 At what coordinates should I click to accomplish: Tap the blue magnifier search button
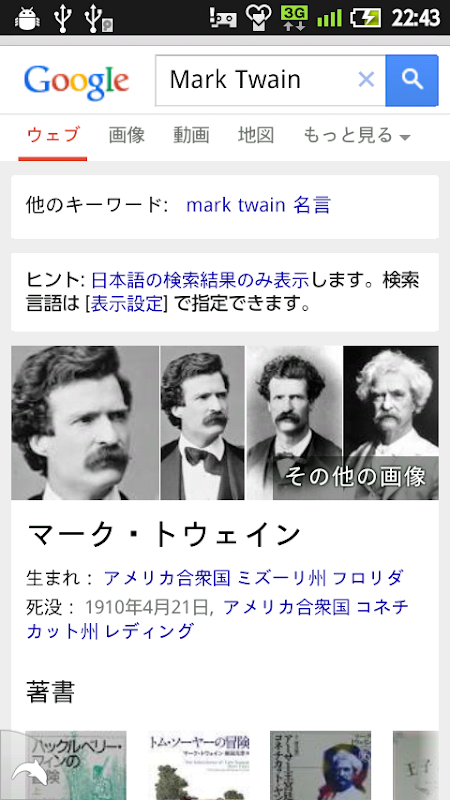click(412, 80)
